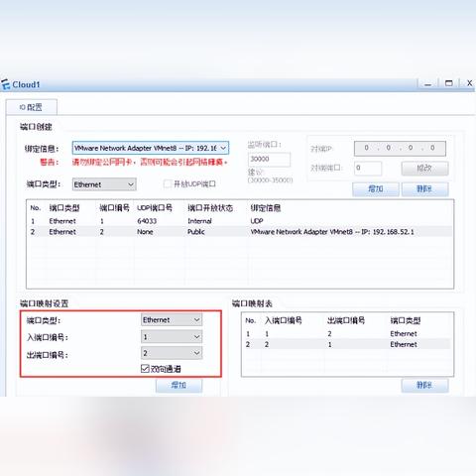Click the 增加 button in port creation
The image size is (476, 476).
click(x=376, y=189)
